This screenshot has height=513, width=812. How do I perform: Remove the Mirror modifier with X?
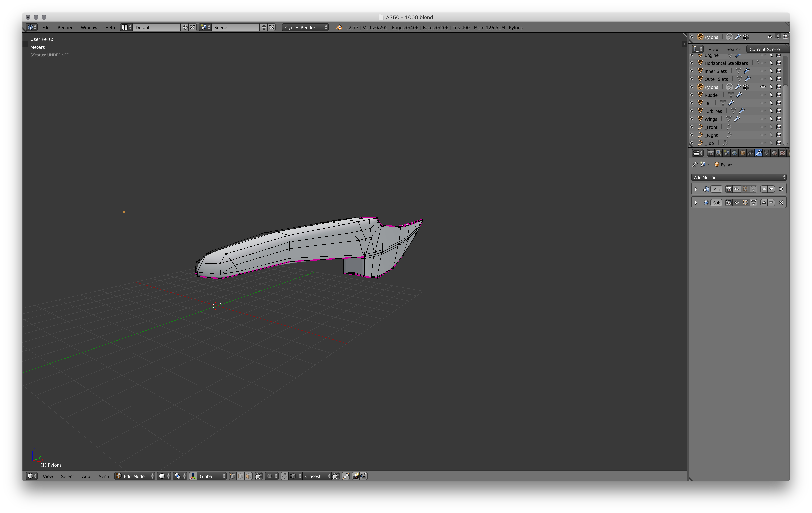click(x=781, y=189)
